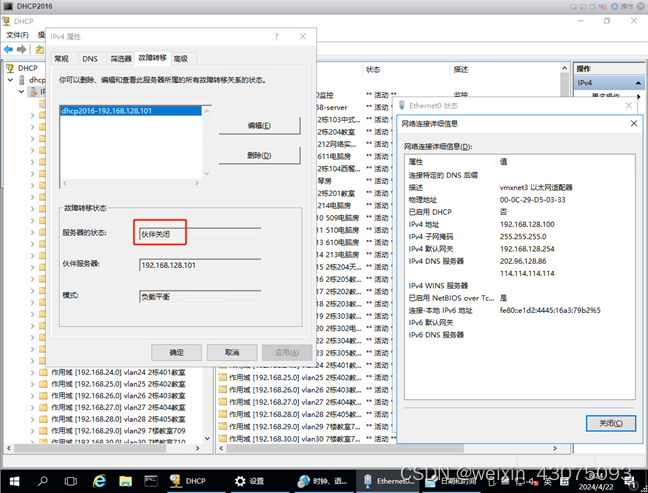
Task: Click the forward arrow in DHCP toolbar
Action: 23,48
